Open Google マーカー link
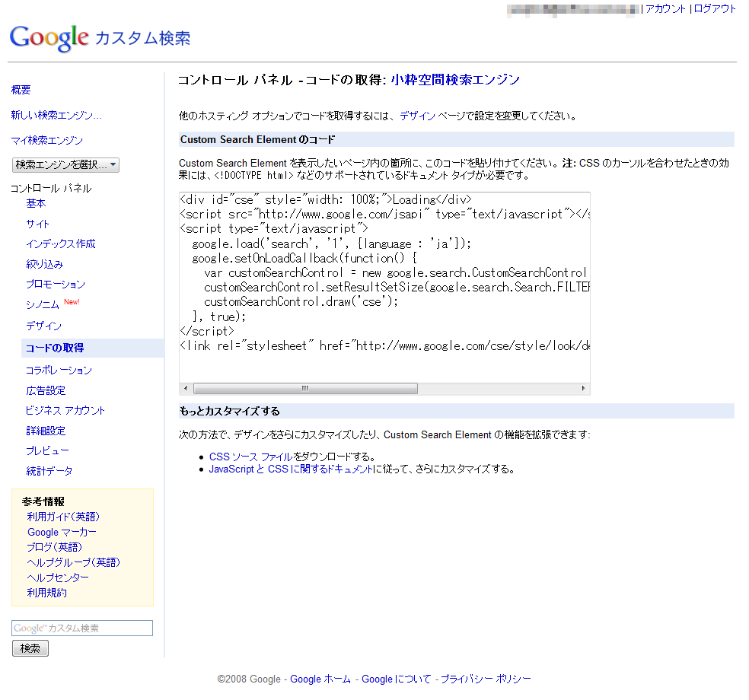 tap(62, 532)
